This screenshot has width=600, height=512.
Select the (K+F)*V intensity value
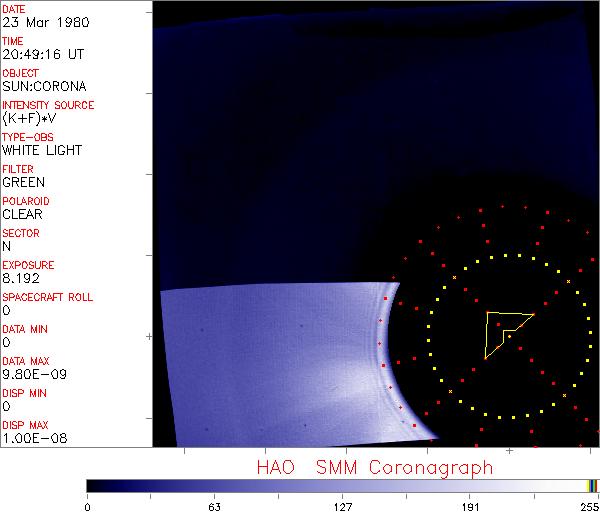[x=30, y=119]
